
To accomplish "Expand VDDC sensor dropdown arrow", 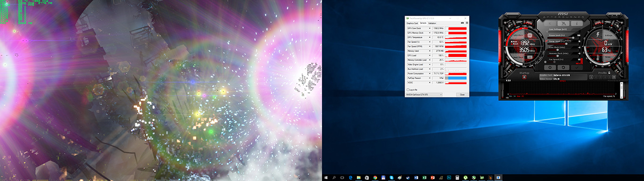I will coord(430,83).
